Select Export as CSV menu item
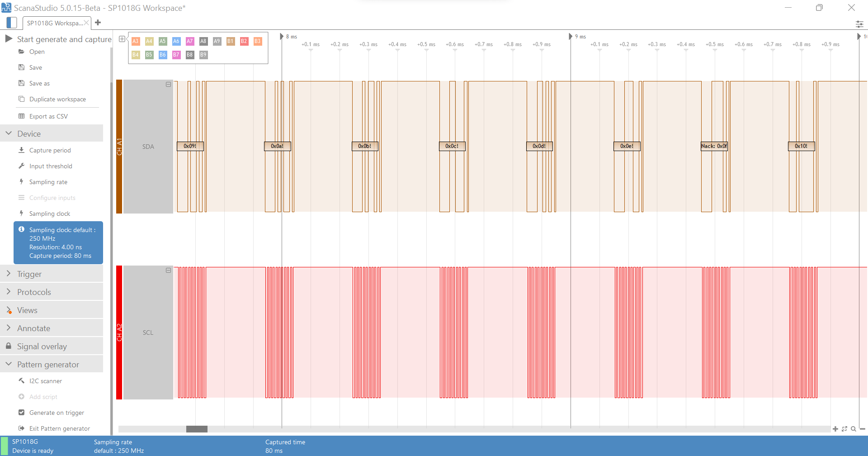The image size is (868, 456). pyautogui.click(x=48, y=116)
